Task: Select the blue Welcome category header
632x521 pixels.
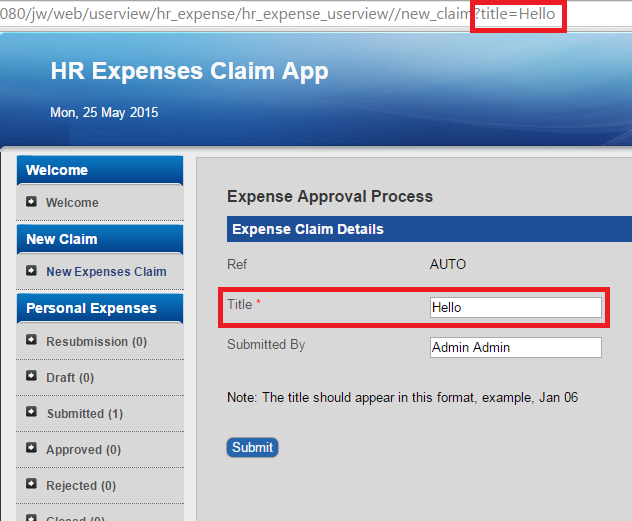Action: [99, 170]
